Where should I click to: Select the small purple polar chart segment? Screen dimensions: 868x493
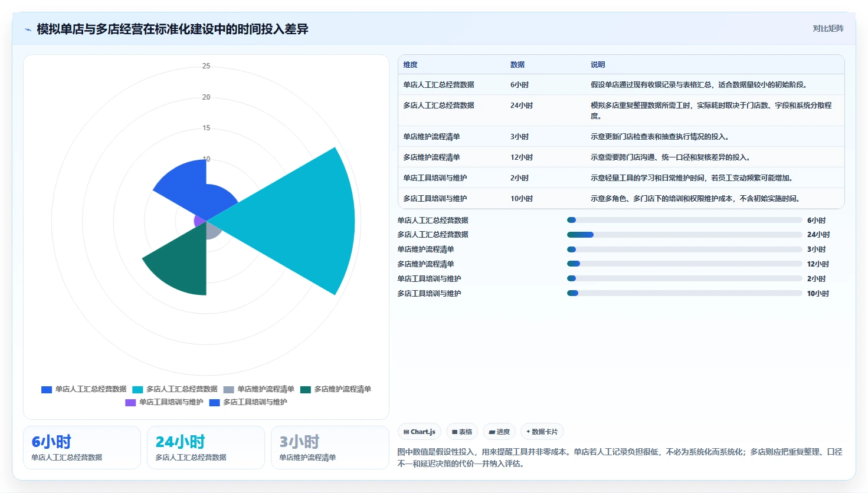tap(200, 221)
